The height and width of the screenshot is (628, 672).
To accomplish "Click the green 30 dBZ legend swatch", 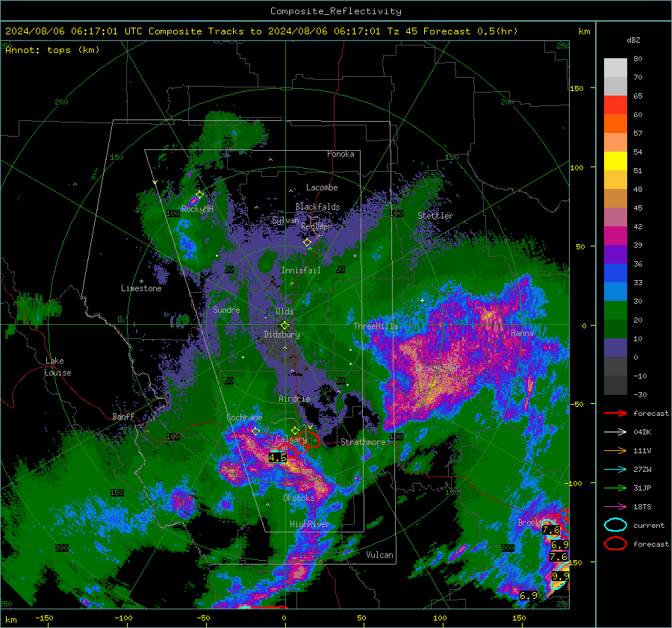I will (x=615, y=311).
